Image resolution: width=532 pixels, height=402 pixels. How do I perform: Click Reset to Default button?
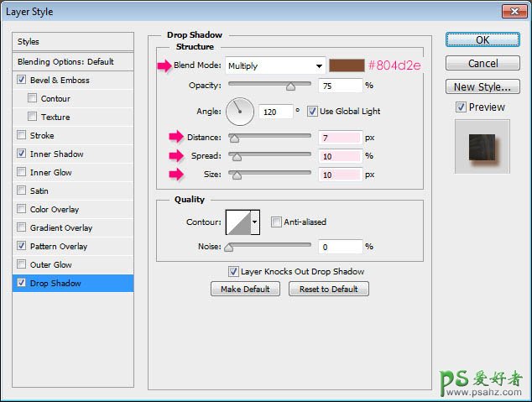tap(328, 289)
